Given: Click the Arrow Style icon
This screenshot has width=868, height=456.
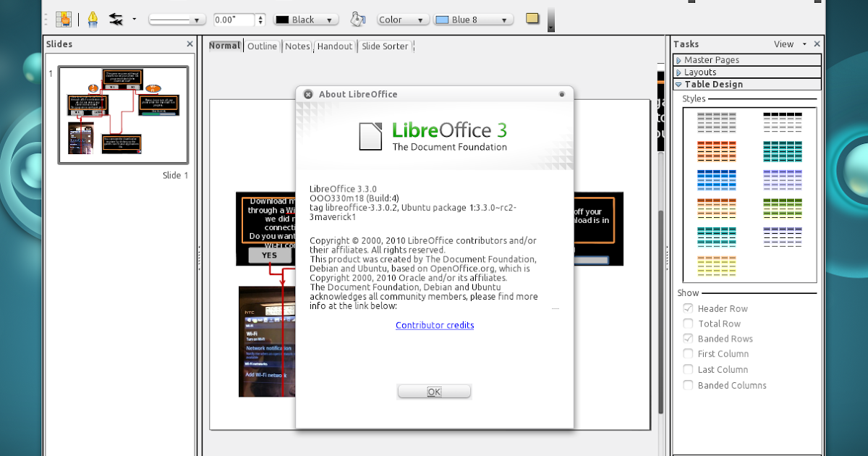Looking at the screenshot, I should coord(116,20).
